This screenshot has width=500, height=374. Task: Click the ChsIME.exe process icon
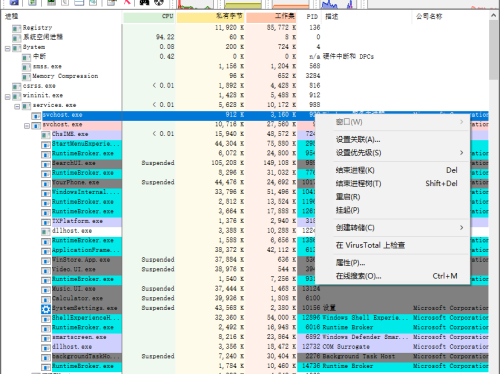coord(46,135)
